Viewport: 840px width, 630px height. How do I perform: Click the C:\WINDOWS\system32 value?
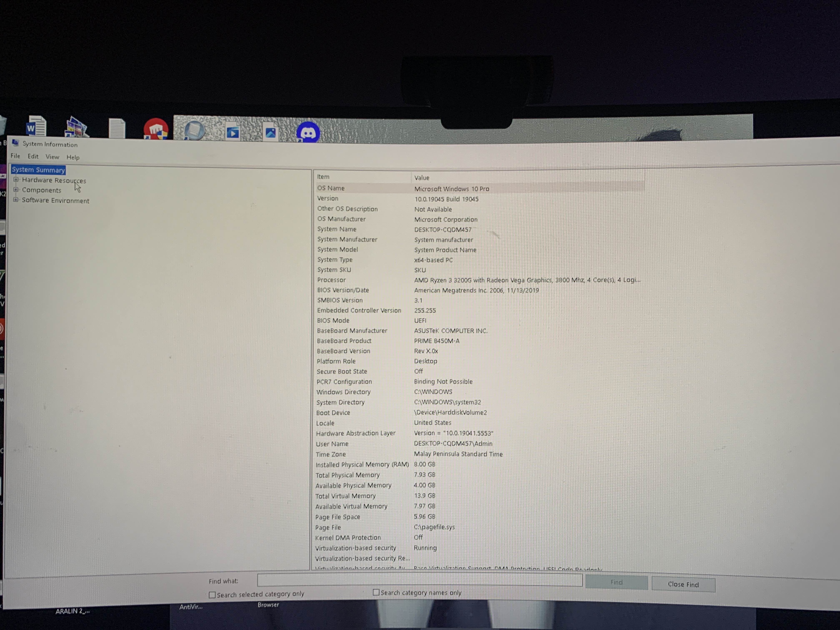(447, 402)
